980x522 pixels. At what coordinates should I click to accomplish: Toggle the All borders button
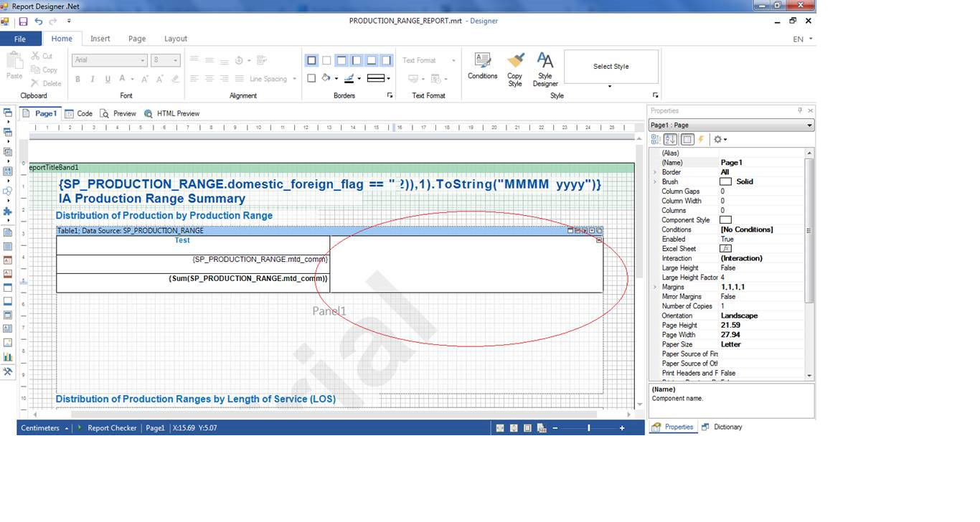(311, 60)
